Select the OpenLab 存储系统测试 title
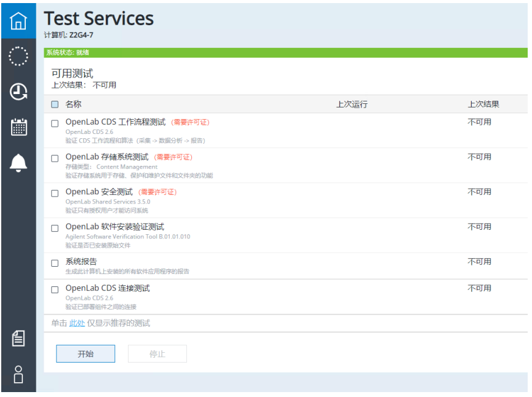The height and width of the screenshot is (397, 532). (107, 157)
